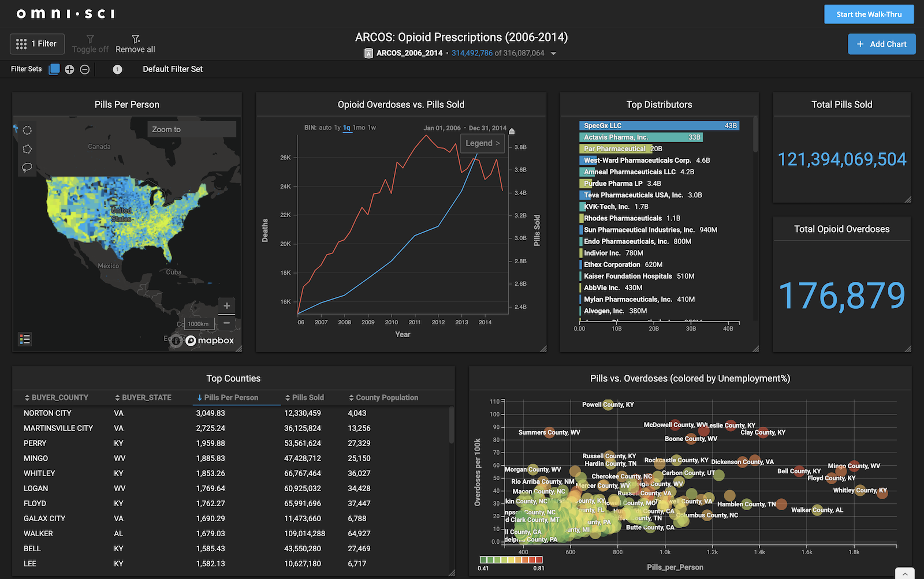The image size is (924, 579).
Task: Click the Toggle off filter icon
Action: point(90,39)
